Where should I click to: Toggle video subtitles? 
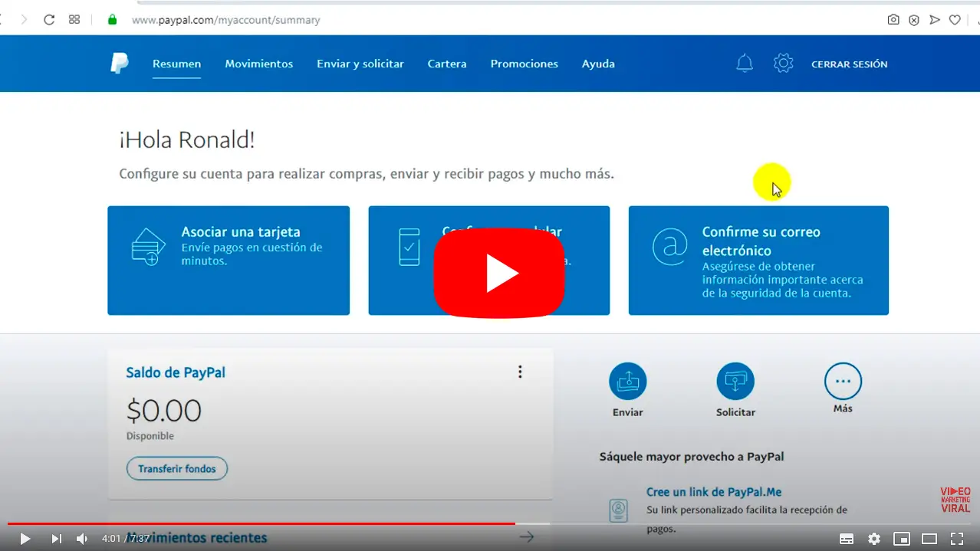tap(847, 539)
